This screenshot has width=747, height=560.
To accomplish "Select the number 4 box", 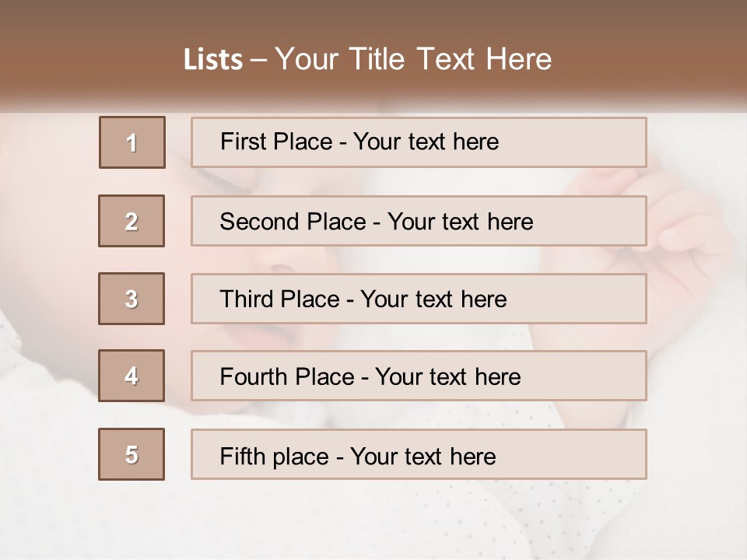I will pyautogui.click(x=132, y=376).
